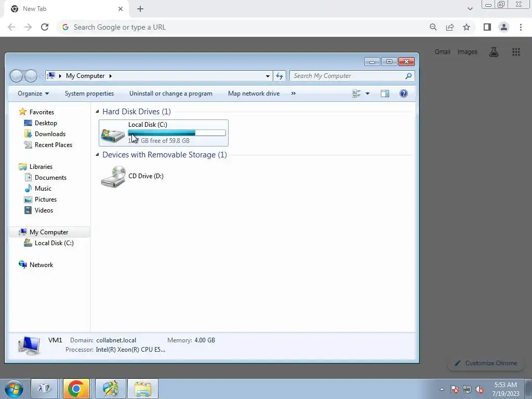Image resolution: width=532 pixels, height=399 pixels.
Task: Click the muted volume tray icon
Action: [480, 390]
